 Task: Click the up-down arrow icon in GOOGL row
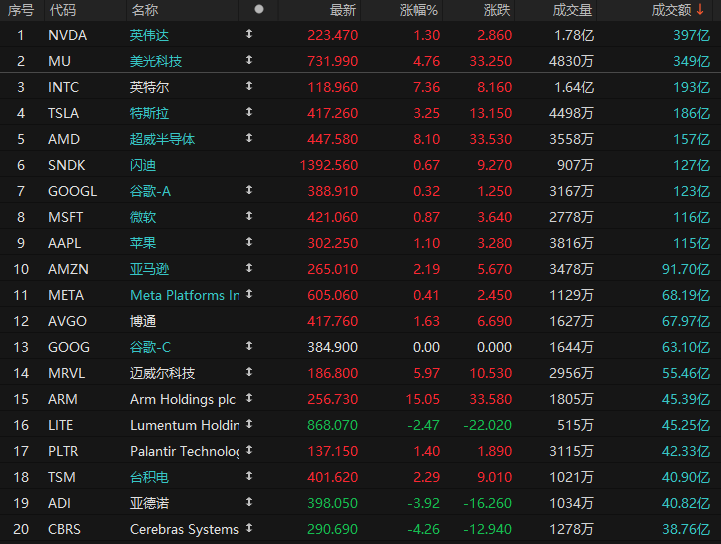tap(249, 189)
